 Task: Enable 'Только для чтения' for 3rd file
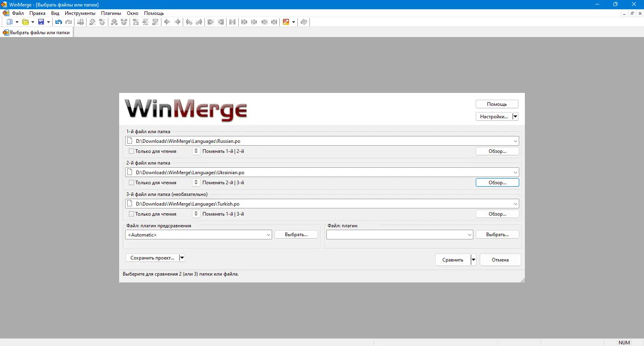[x=131, y=214]
